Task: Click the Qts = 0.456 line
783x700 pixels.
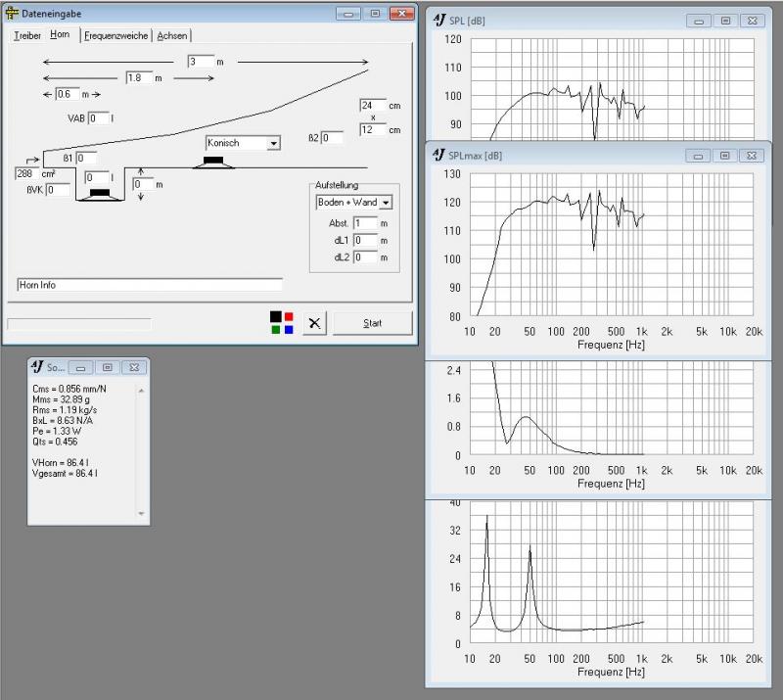Action: (x=55, y=442)
